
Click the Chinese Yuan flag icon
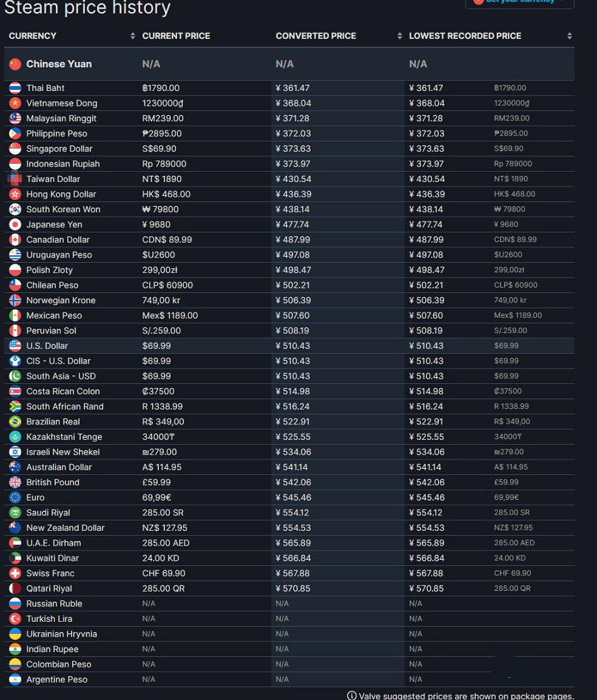pos(15,64)
